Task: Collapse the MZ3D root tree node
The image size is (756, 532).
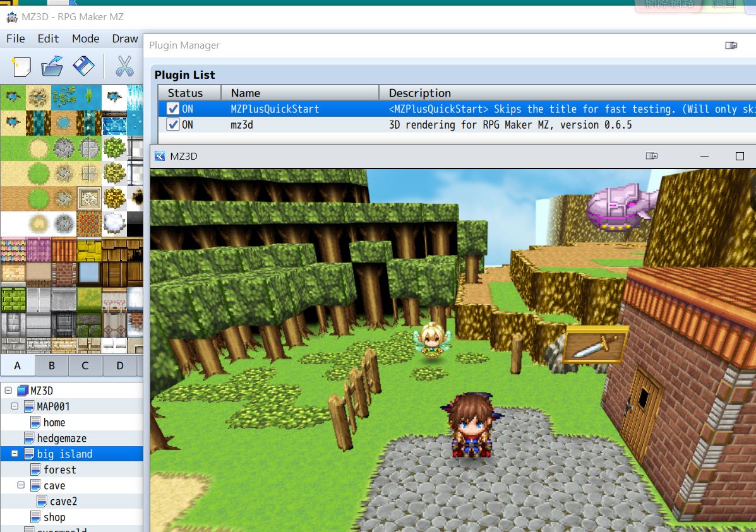Action: (x=8, y=391)
